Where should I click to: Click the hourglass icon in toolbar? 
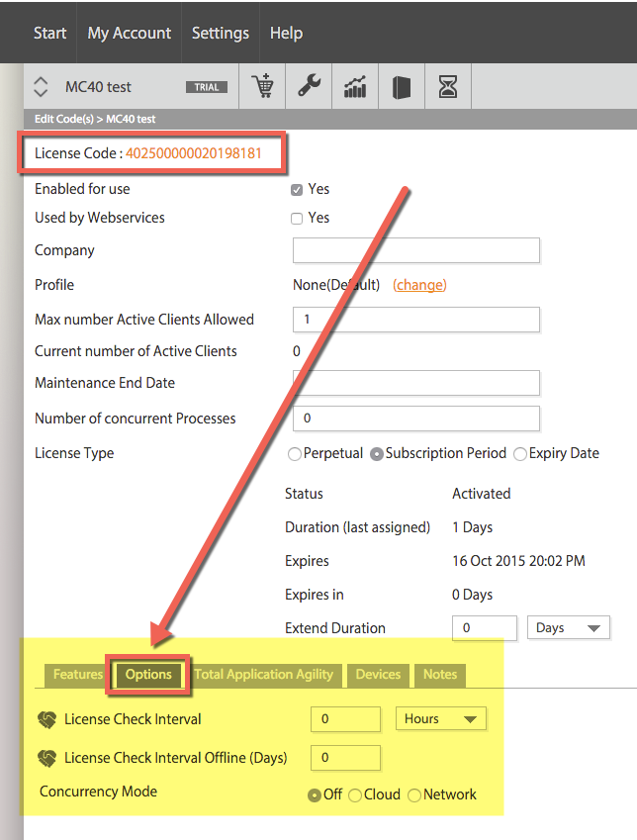click(x=448, y=86)
